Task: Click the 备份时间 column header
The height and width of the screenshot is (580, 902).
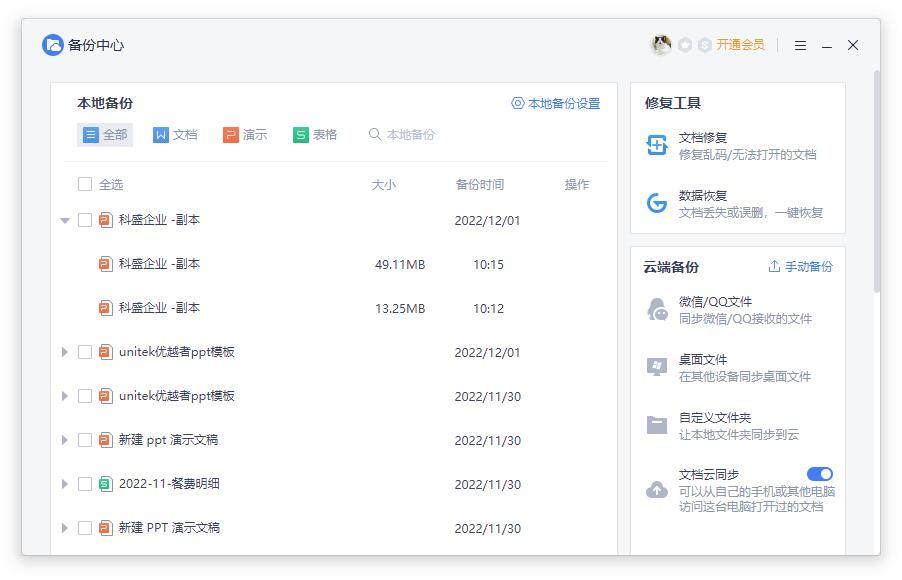Action: 480,185
